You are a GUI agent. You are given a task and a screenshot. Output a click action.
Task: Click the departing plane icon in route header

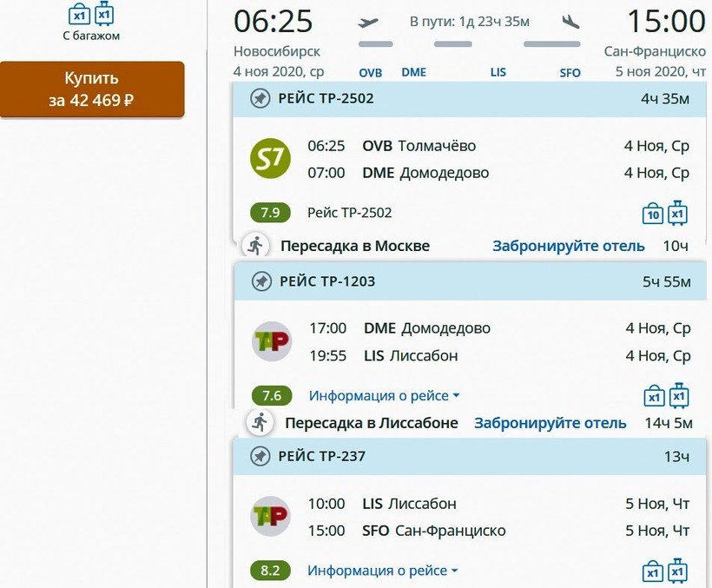(x=369, y=22)
